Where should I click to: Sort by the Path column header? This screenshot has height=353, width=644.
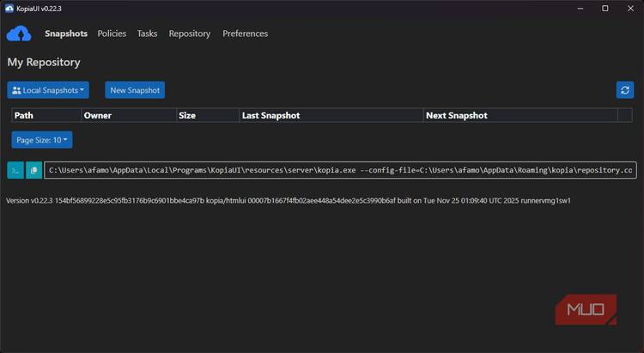point(46,115)
